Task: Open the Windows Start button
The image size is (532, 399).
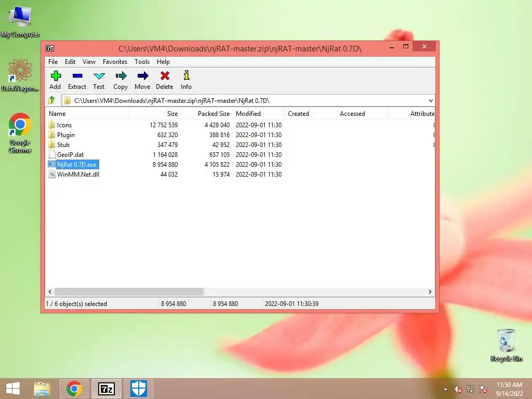Action: tap(13, 389)
